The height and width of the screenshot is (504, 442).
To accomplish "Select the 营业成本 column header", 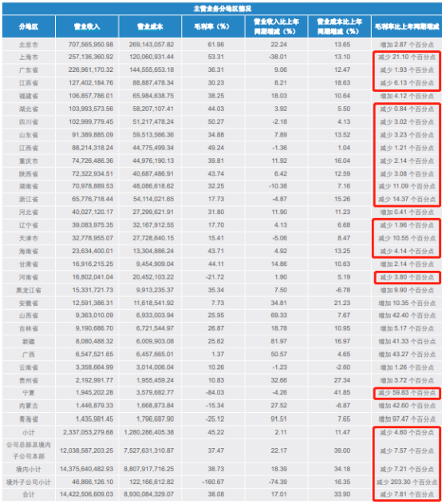I will (150, 26).
